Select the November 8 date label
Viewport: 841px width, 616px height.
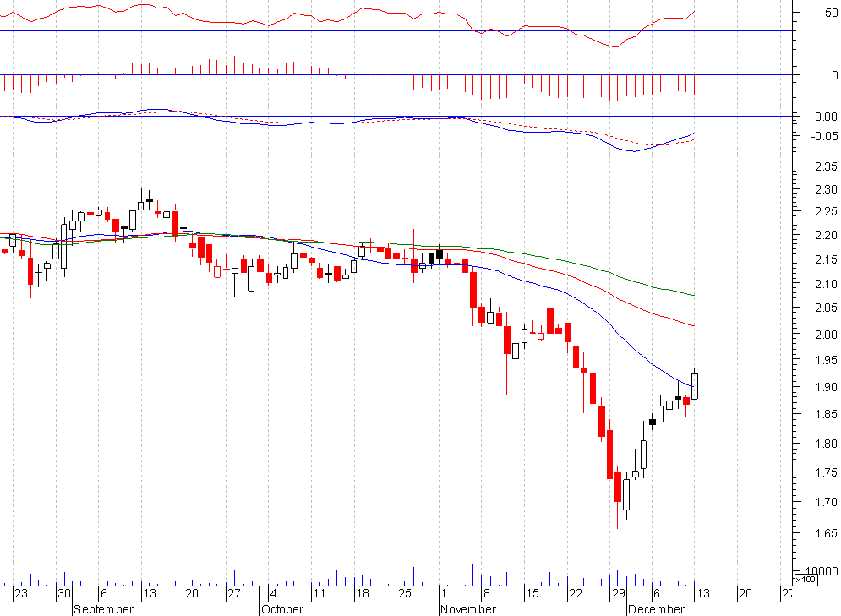[487, 593]
